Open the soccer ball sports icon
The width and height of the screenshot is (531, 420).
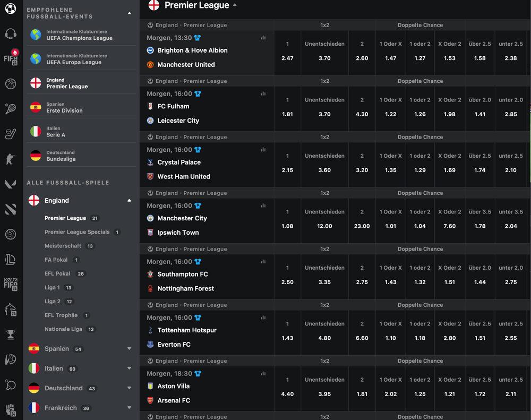[x=11, y=8]
